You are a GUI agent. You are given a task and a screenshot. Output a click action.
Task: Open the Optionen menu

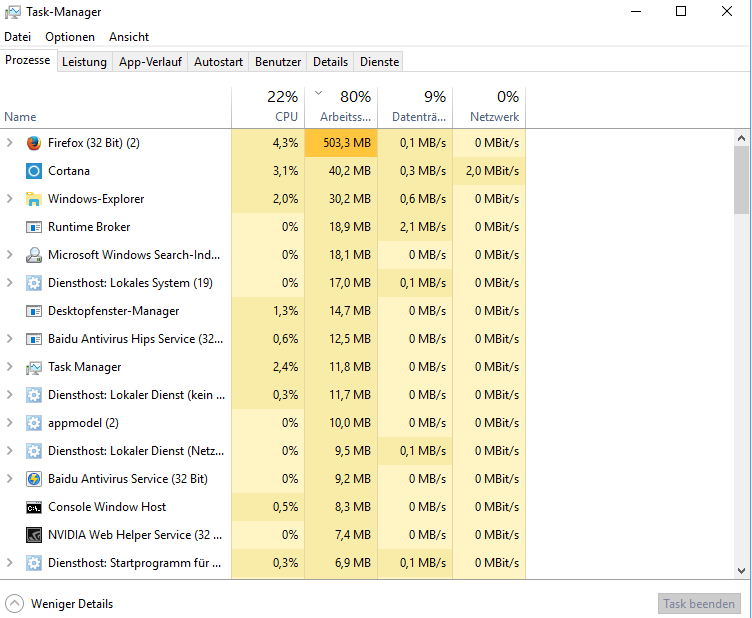coord(70,37)
